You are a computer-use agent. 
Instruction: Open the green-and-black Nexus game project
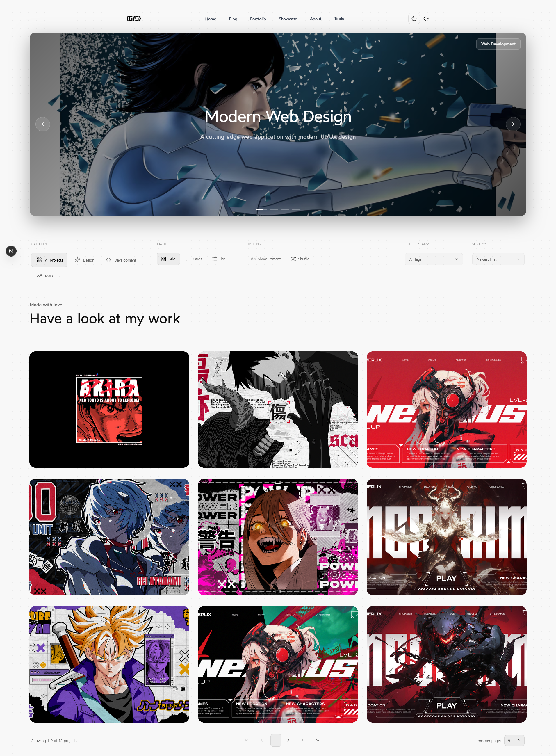coord(278,664)
